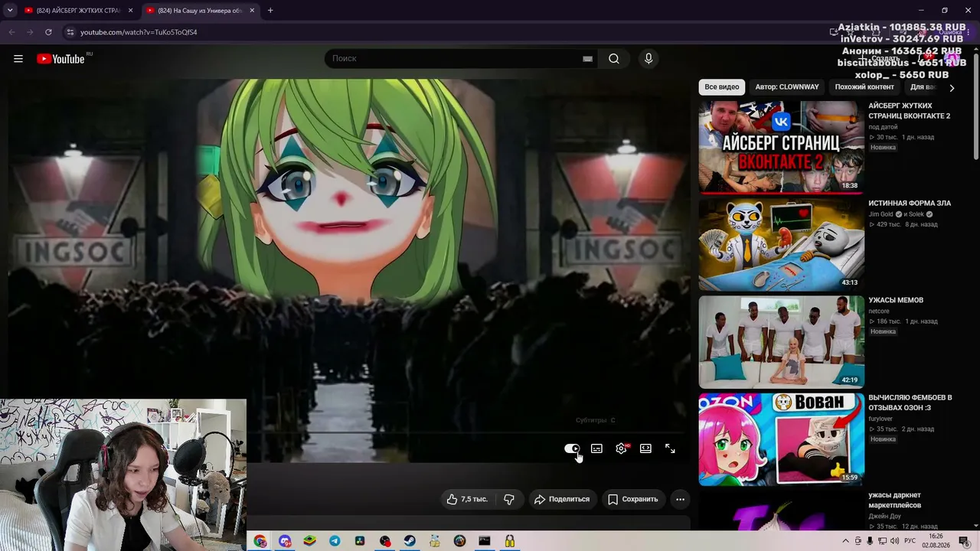This screenshot has width=980, height=551.
Task: Show hidden system tray icons
Action: (x=844, y=541)
